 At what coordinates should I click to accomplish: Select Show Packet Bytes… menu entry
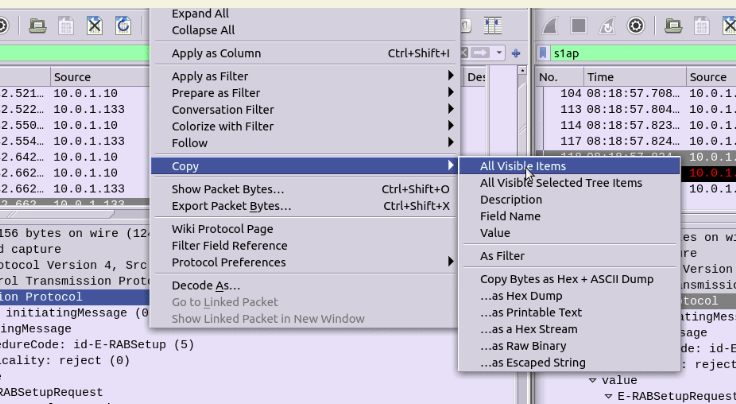click(x=305, y=189)
